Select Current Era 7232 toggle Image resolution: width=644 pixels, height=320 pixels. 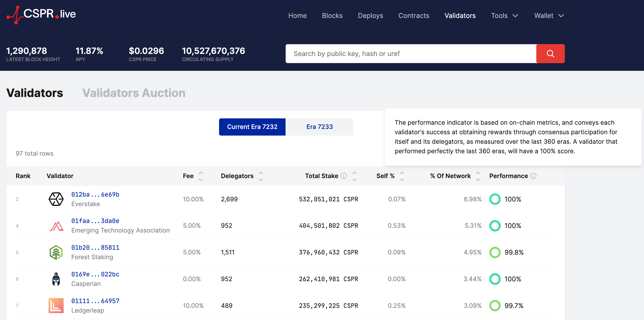pos(252,127)
